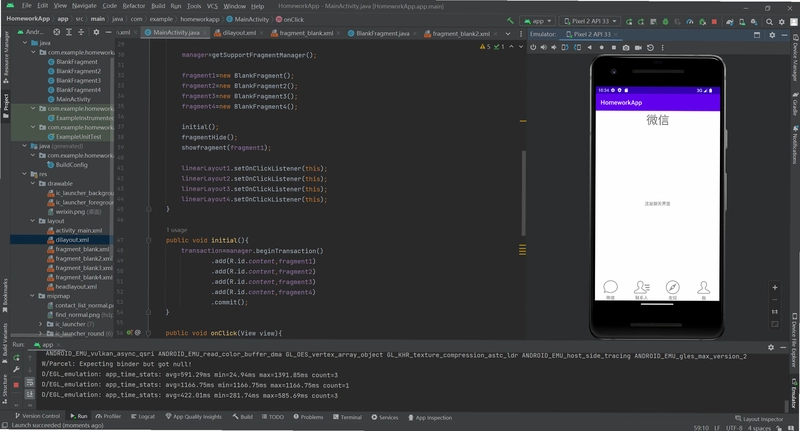This screenshot has height=431, width=800.
Task: Open Project panel gear options
Action: pyautogui.click(x=96, y=32)
